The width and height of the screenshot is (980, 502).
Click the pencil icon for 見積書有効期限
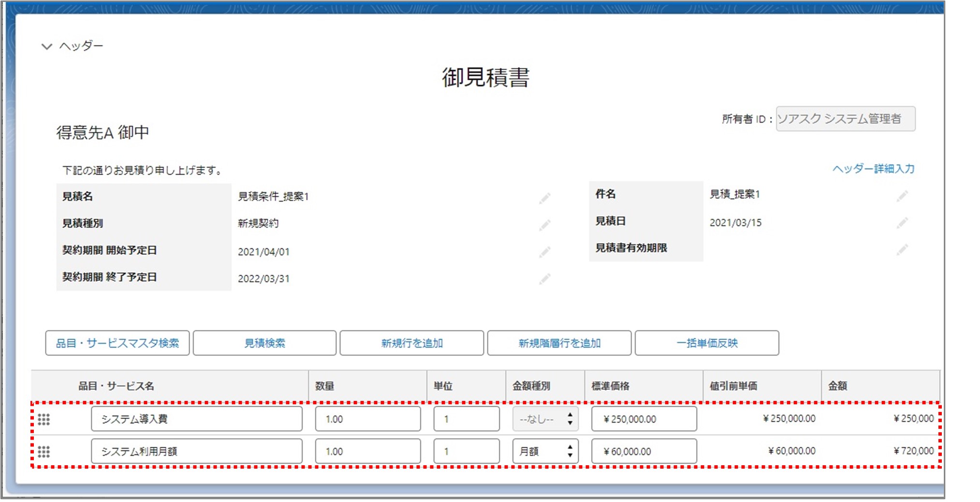click(x=902, y=250)
